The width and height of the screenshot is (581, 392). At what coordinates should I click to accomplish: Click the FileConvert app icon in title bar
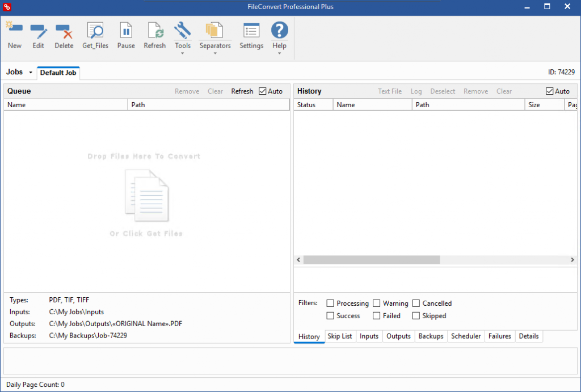pos(7,7)
